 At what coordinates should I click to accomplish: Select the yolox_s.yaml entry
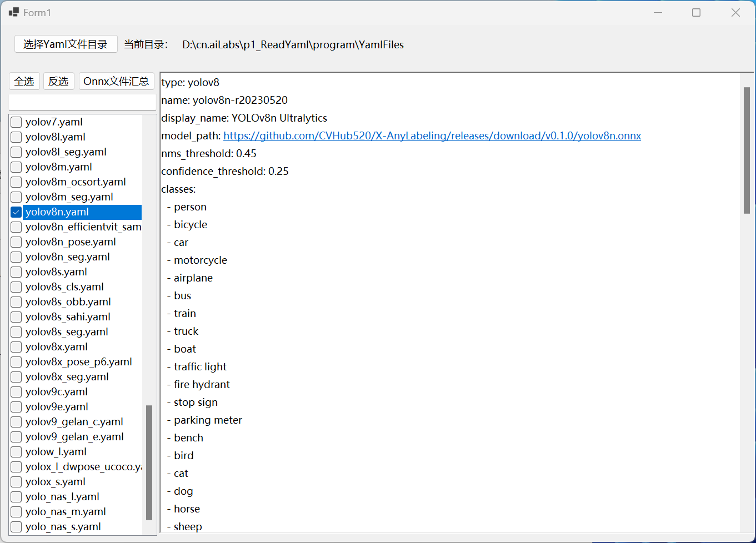(56, 482)
